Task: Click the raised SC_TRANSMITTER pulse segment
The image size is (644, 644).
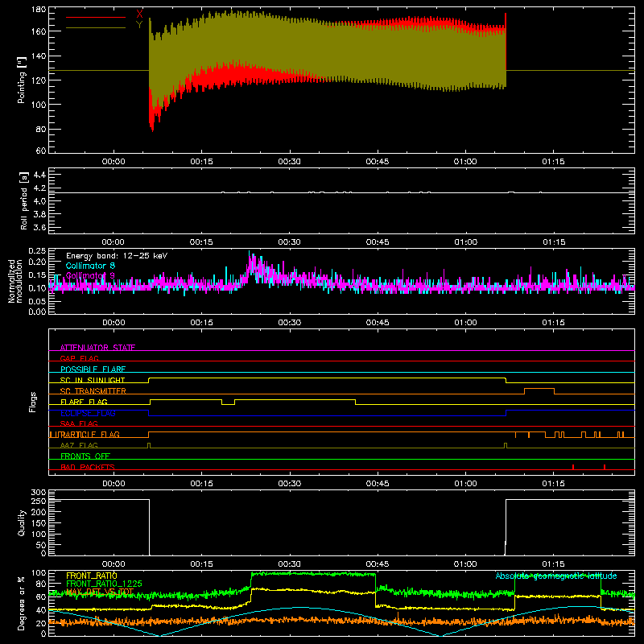Action: pyautogui.click(x=539, y=388)
